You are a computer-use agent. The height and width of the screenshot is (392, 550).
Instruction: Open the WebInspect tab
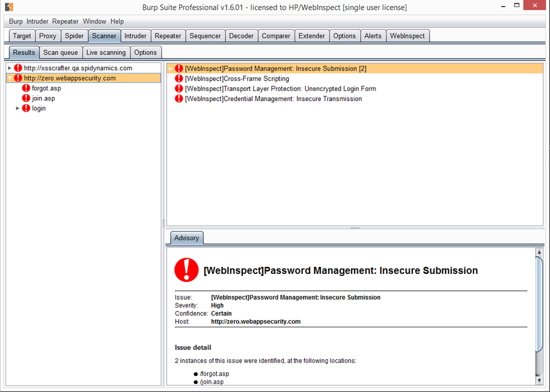click(x=407, y=36)
